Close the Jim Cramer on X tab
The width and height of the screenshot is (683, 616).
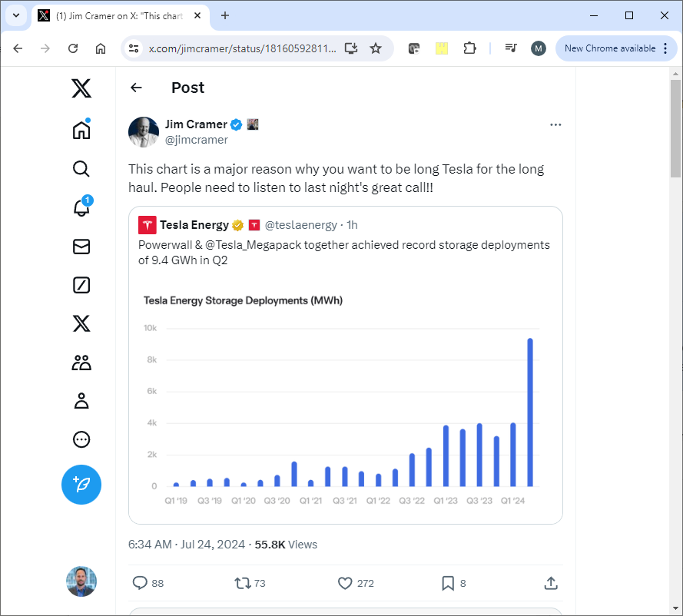pos(197,15)
